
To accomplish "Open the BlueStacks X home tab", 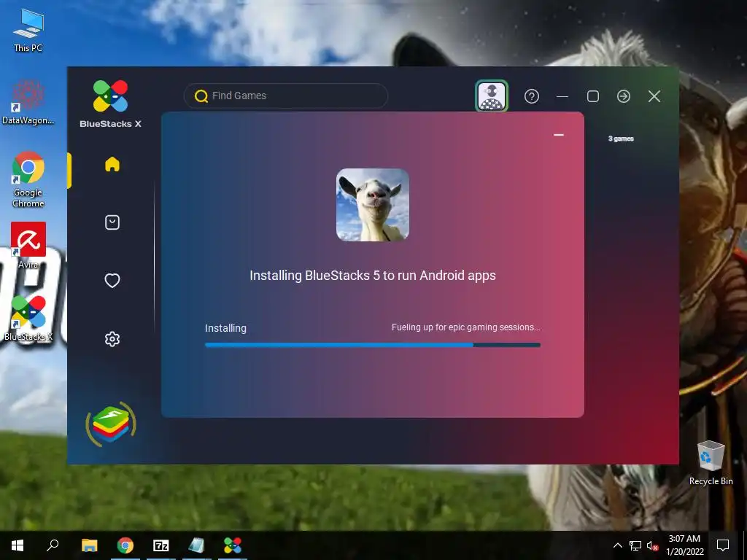I will (x=112, y=164).
